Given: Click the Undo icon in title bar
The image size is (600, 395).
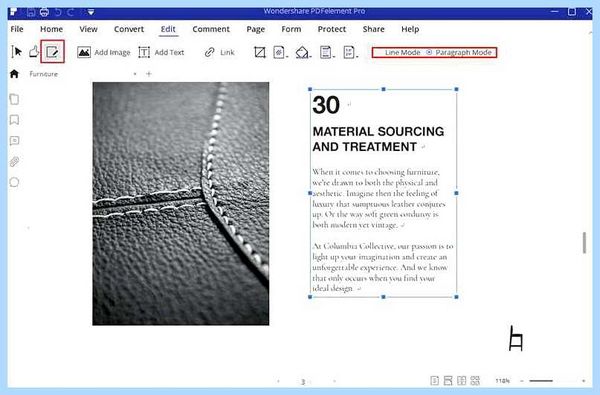Looking at the screenshot, I should tap(58, 12).
